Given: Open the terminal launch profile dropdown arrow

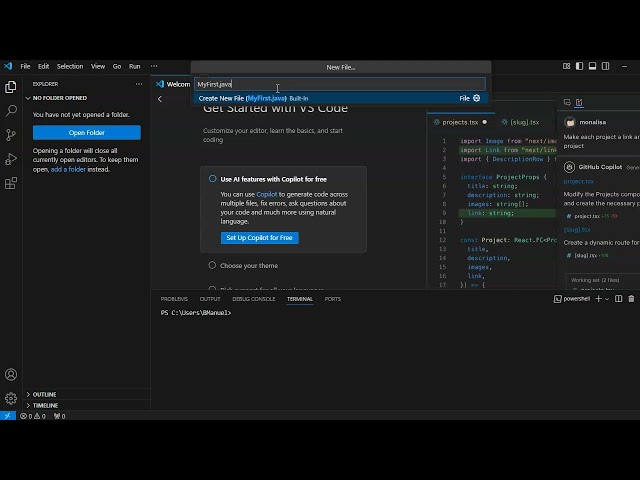Looking at the screenshot, I should point(607,299).
